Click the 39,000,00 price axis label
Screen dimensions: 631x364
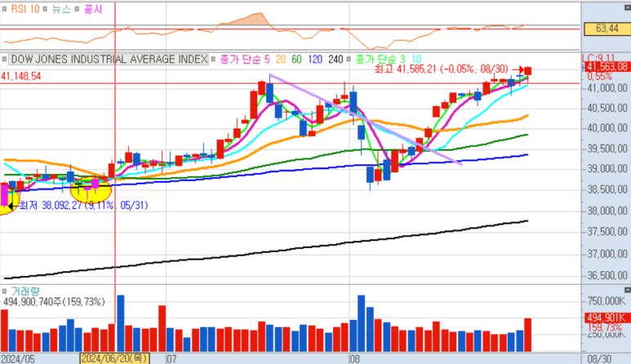pyautogui.click(x=607, y=168)
